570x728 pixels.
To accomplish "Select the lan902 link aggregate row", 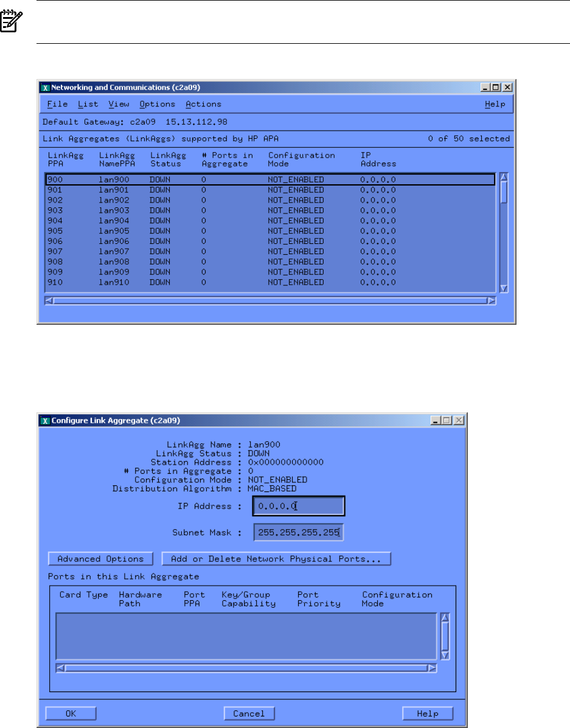I will tap(270, 200).
